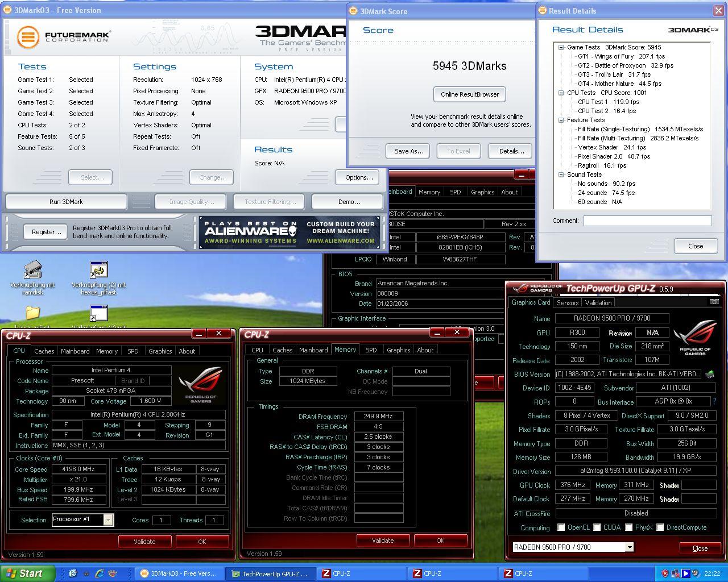728x582 pixels.
Task: Collapse the Sound Tests tree node
Action: click(x=561, y=174)
